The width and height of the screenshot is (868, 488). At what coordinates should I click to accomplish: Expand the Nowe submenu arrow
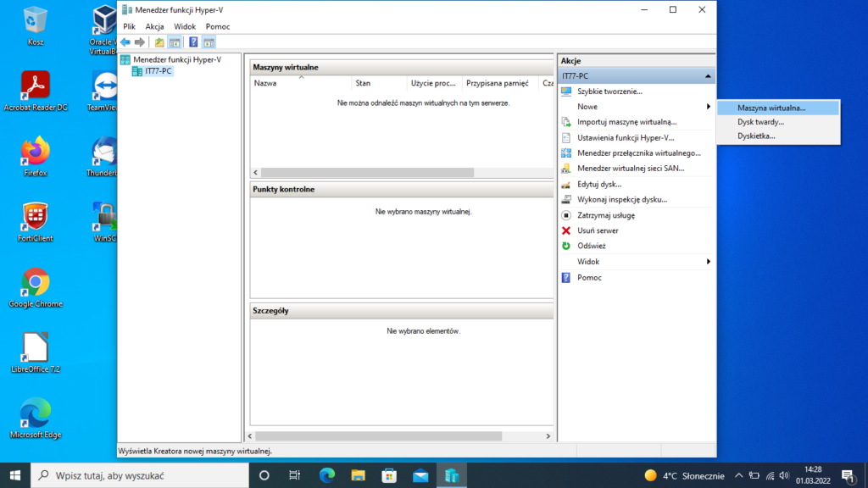[x=708, y=107]
